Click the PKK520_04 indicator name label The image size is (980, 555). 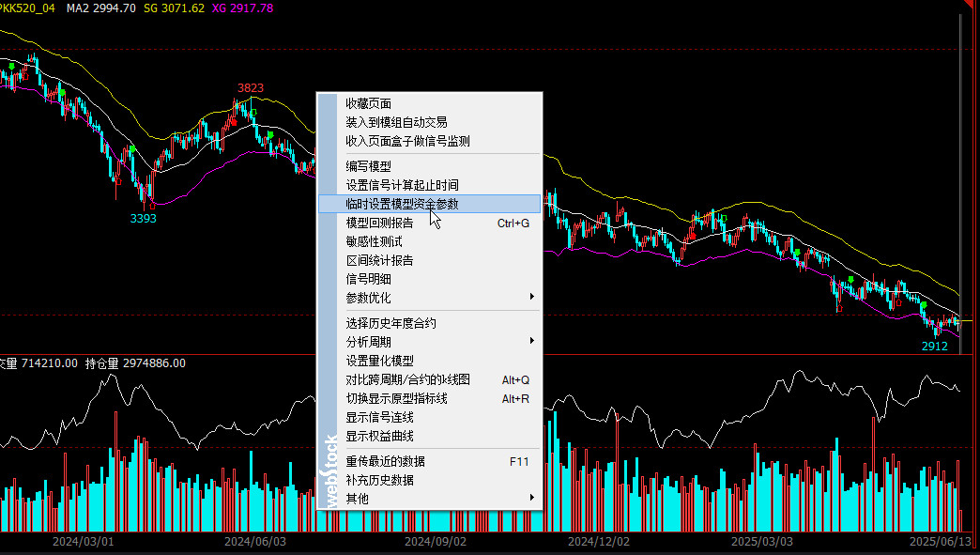27,8
